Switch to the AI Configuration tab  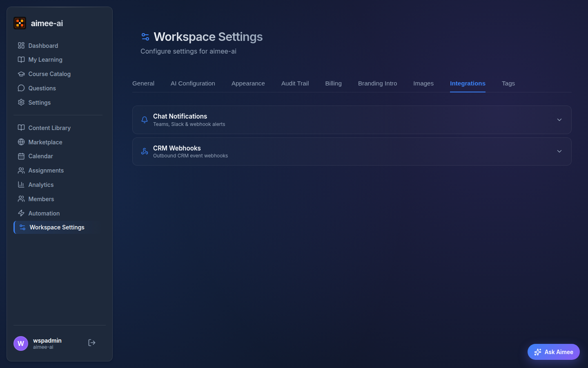[193, 83]
